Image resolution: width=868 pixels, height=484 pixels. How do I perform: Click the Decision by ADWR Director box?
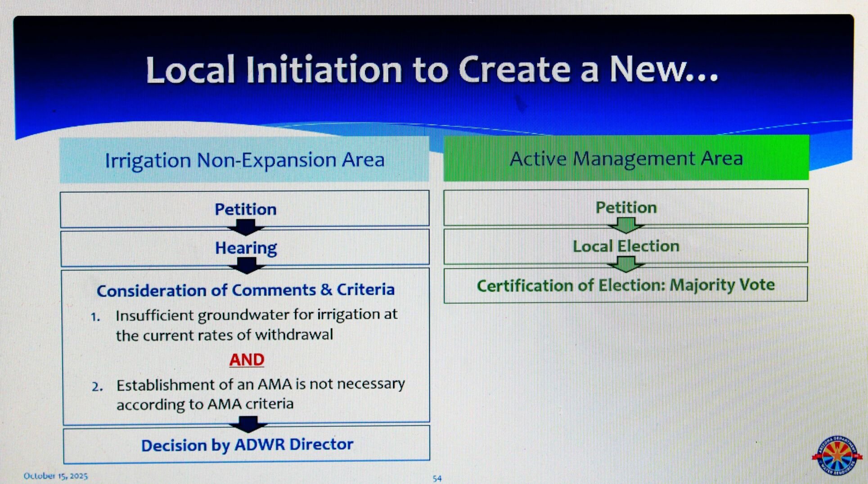tap(247, 445)
